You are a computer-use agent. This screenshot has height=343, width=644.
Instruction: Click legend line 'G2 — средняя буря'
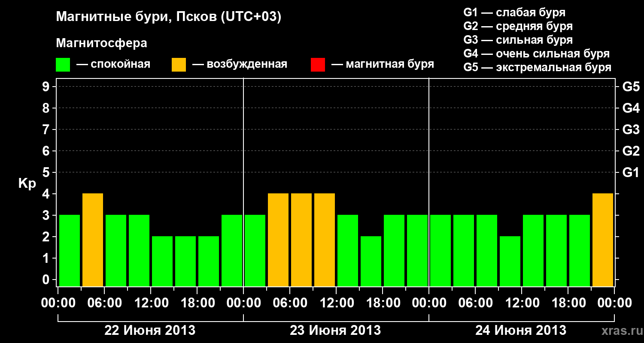(x=518, y=26)
